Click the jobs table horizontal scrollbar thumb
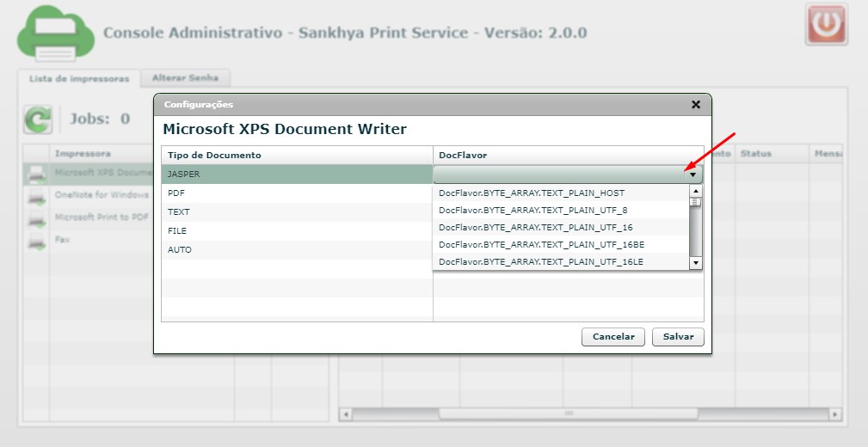The height and width of the screenshot is (447, 868). 569,413
